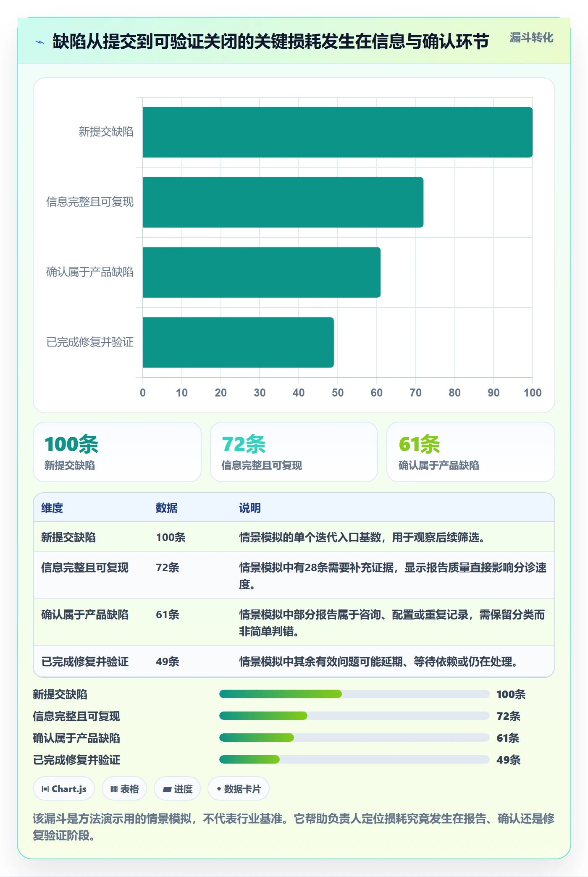
Task: Click the 61条 cell in the table
Action: tap(168, 614)
